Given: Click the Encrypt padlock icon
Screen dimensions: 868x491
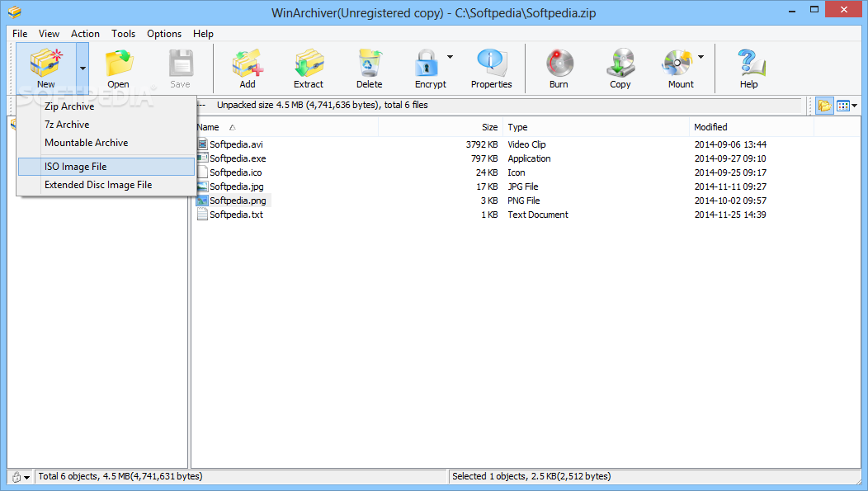Looking at the screenshot, I should 427,63.
